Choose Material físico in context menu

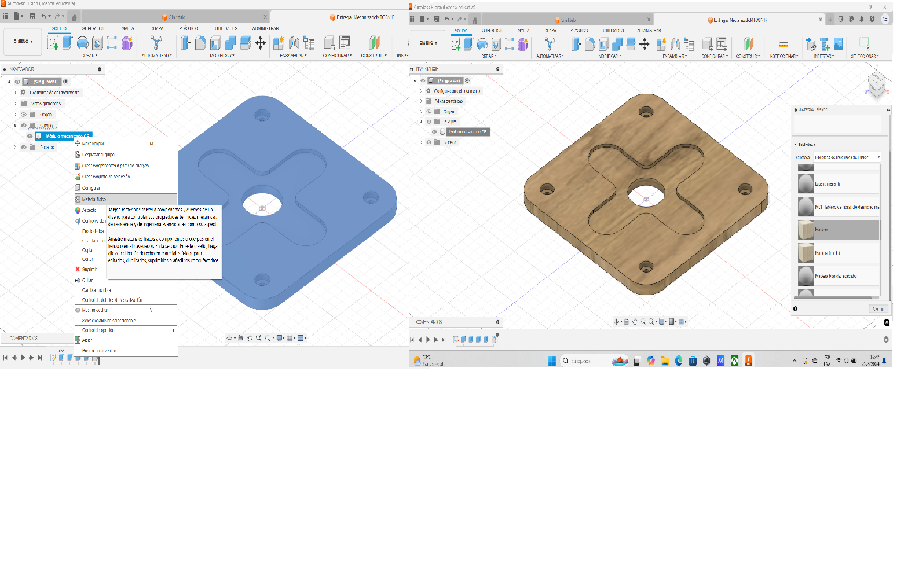click(126, 199)
